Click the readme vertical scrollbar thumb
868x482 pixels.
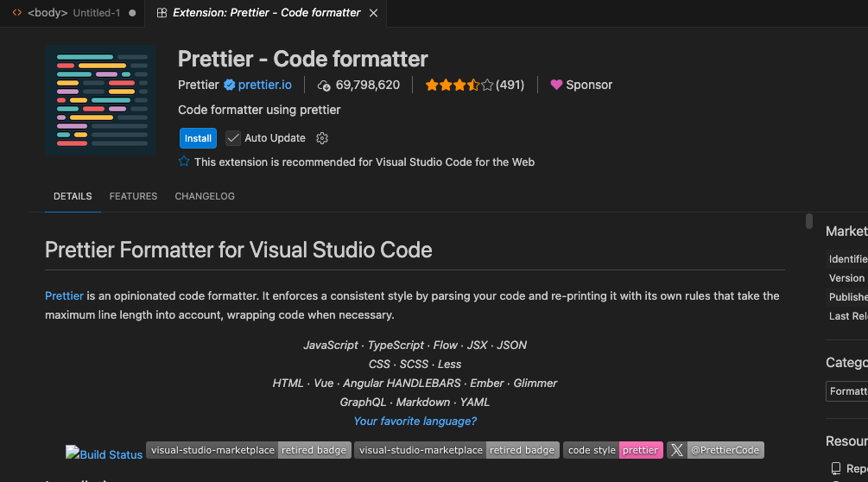coord(809,221)
